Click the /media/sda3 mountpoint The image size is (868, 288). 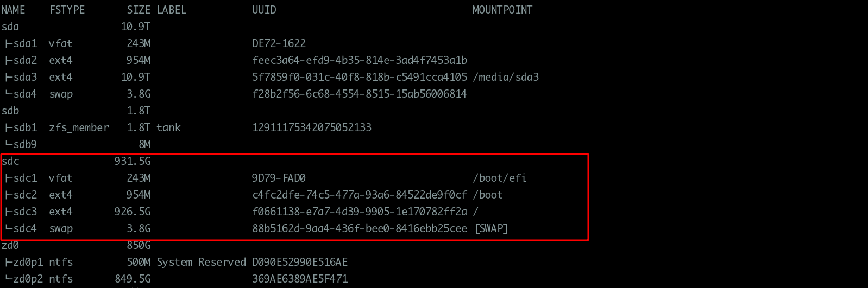[506, 77]
